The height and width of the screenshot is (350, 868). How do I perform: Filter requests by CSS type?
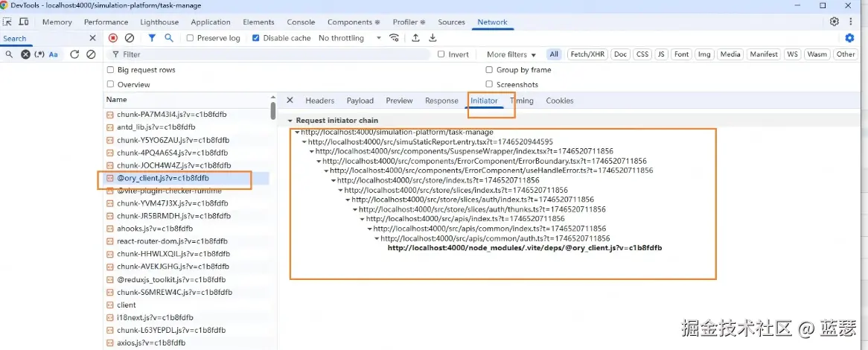[642, 54]
